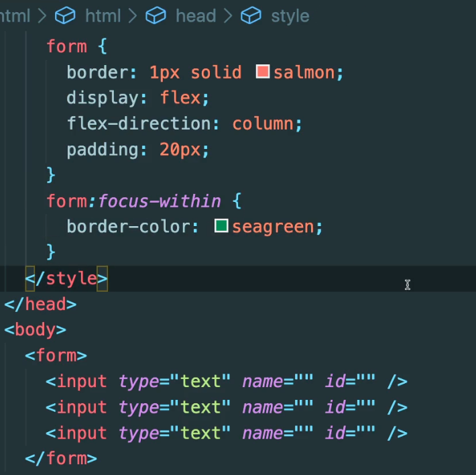Screen dimensions: 476x475
Task: Click the 'salmon' color keyword
Action: [x=304, y=72]
